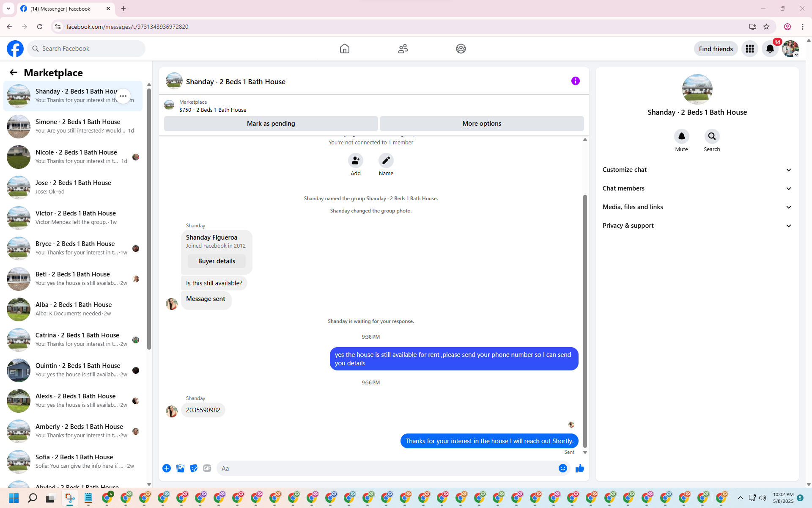
Task: Open Windows taskbar search
Action: click(33, 498)
